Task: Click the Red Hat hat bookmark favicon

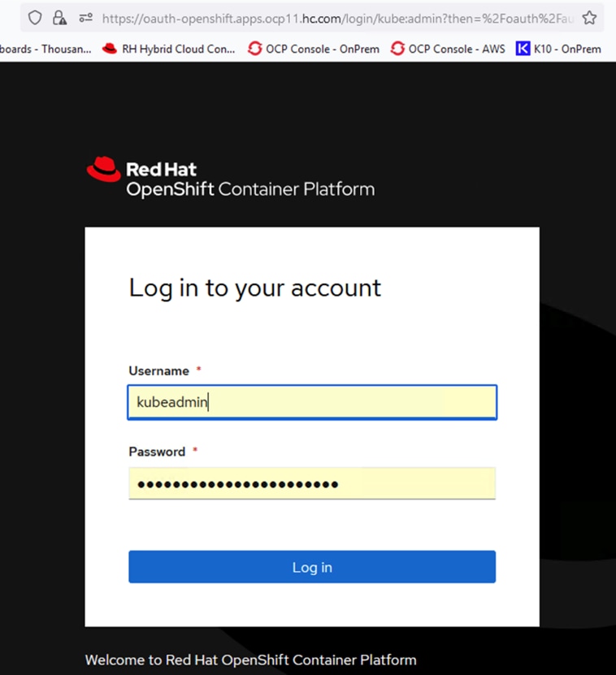Action: click(x=110, y=49)
